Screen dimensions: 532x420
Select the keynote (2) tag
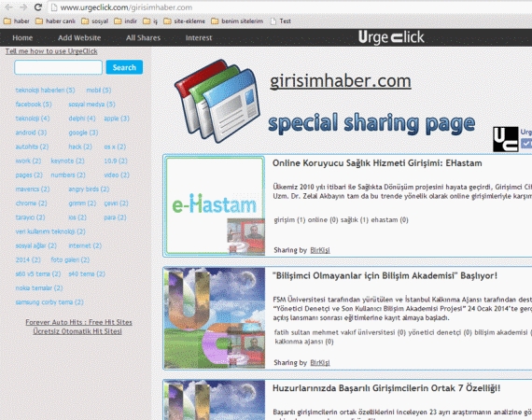coord(67,161)
